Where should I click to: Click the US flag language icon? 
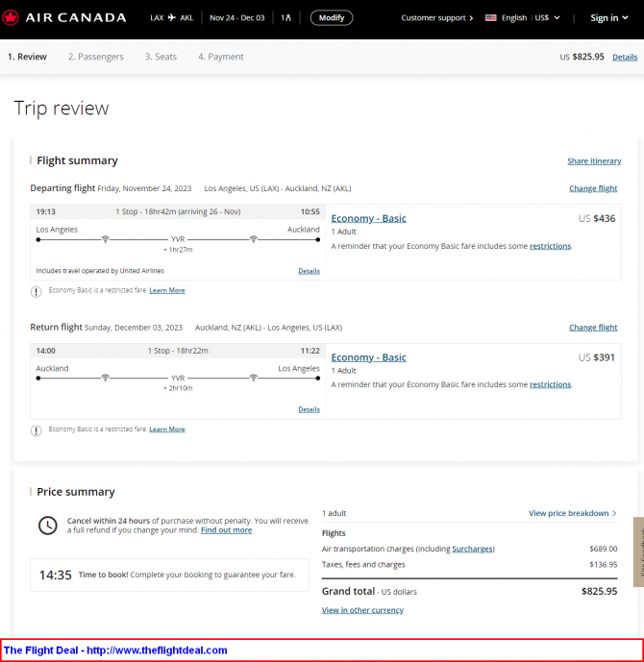491,17
